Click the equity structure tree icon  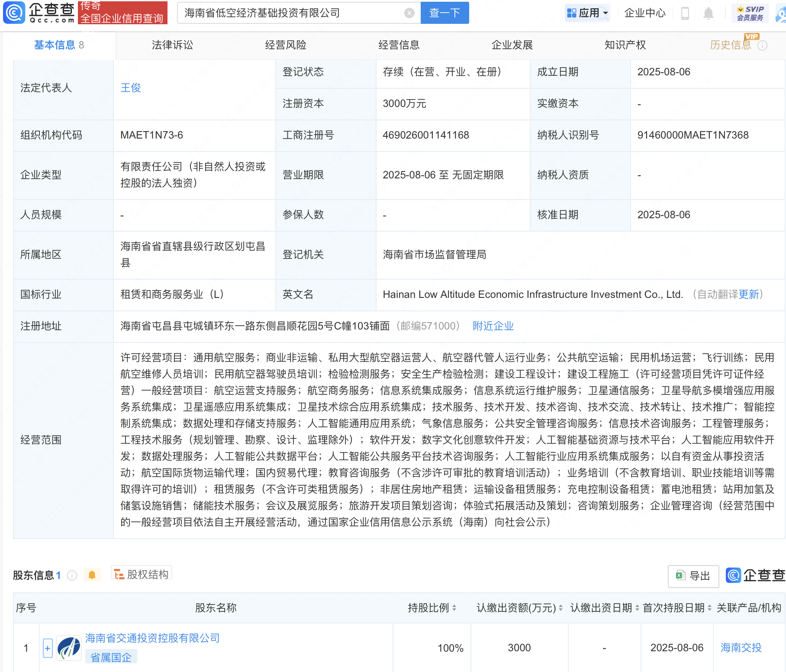tap(119, 574)
